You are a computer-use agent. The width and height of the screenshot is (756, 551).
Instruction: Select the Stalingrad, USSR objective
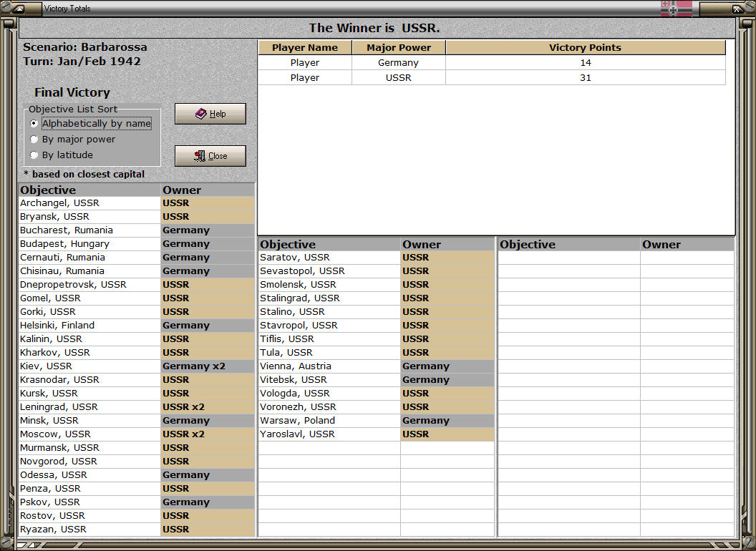tap(329, 298)
